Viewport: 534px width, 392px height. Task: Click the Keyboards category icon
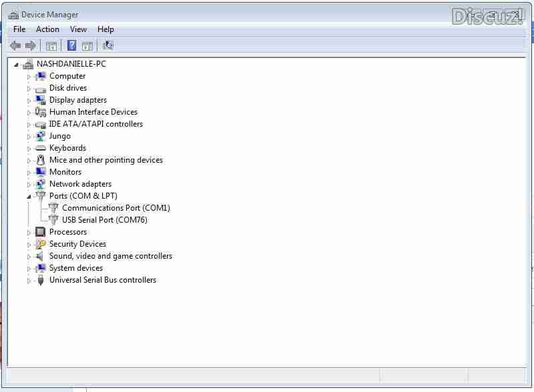(x=41, y=147)
